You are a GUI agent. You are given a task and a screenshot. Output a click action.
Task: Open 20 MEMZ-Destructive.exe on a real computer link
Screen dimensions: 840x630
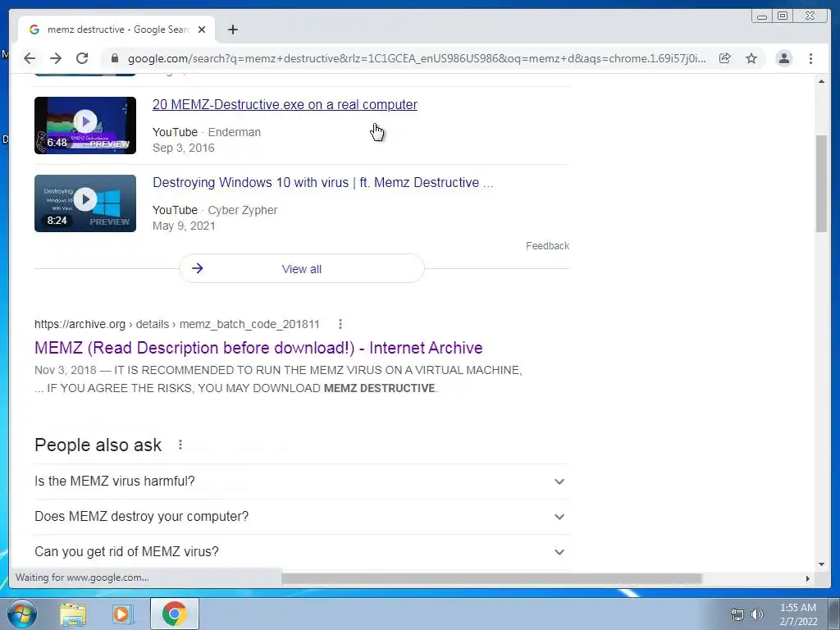coord(285,104)
